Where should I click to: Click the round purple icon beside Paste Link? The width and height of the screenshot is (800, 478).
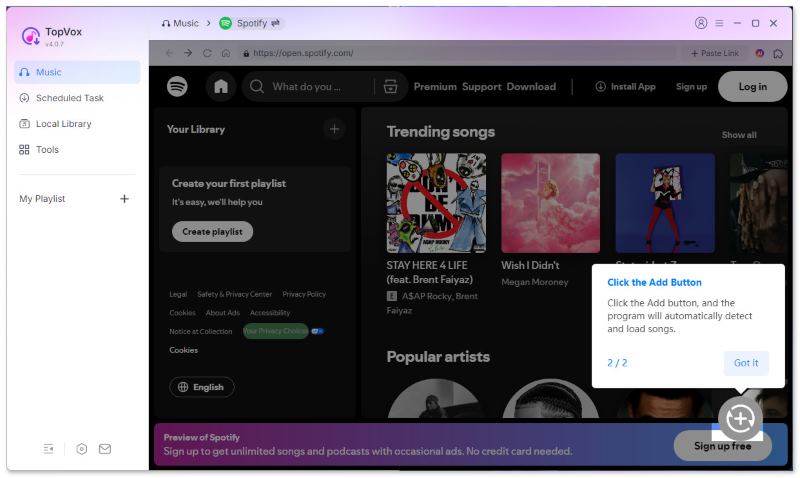point(760,53)
